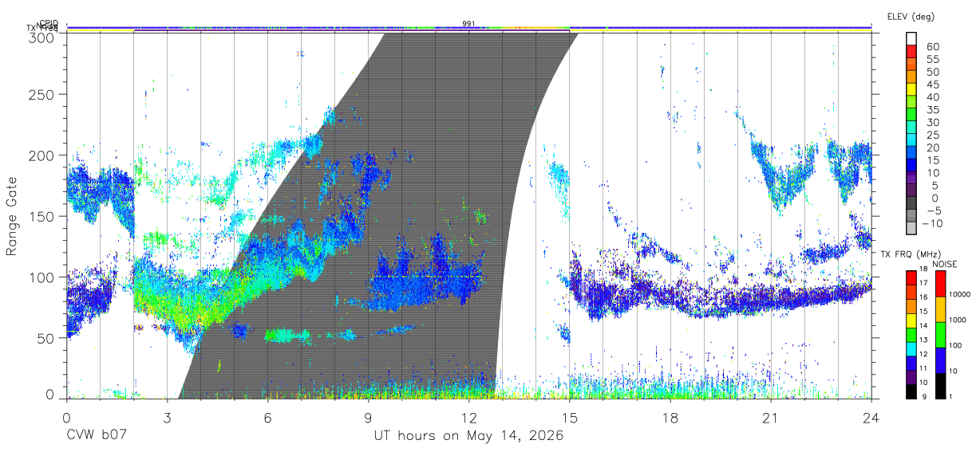Screen dimensions: 980x452
Task: Click the '25' tick on ELEV scale
Action: [932, 136]
